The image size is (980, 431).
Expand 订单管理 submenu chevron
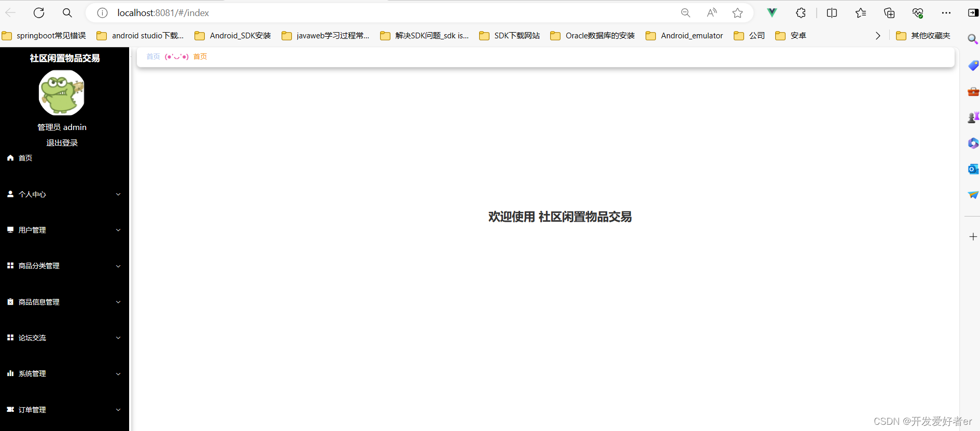[118, 410]
